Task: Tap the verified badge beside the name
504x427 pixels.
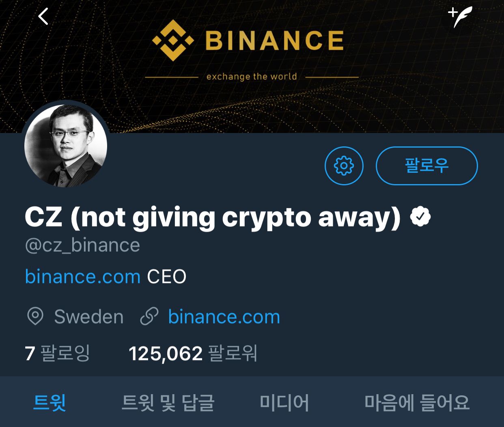Action: [420, 217]
